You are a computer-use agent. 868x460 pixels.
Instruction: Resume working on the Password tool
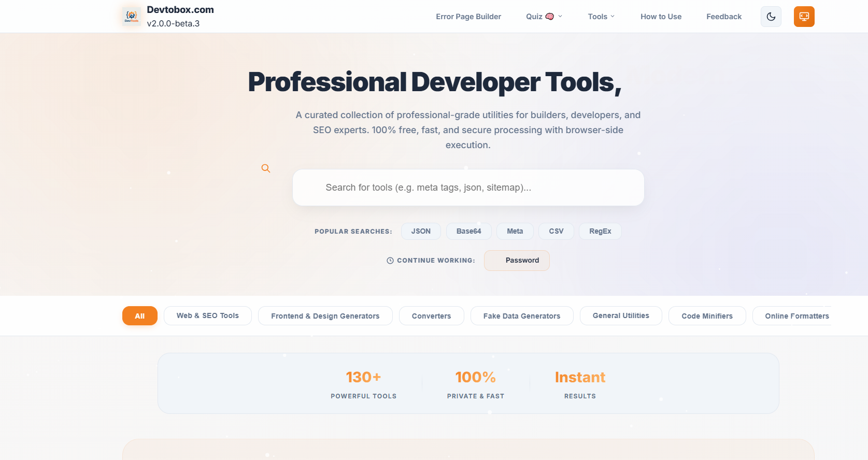[517, 261]
